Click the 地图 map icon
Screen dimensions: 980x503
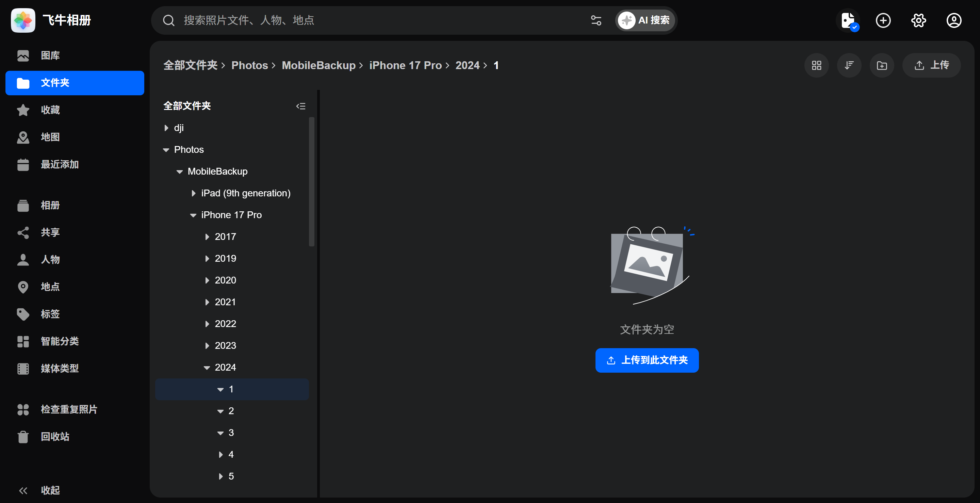click(x=23, y=137)
